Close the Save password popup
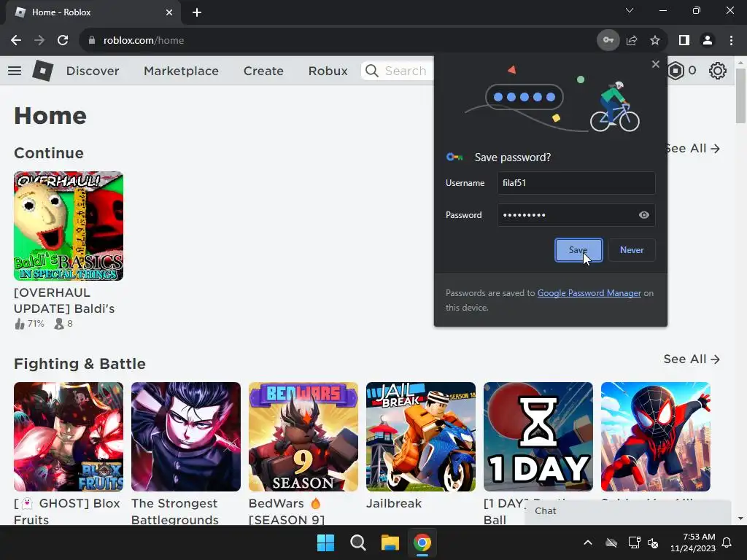 [656, 64]
